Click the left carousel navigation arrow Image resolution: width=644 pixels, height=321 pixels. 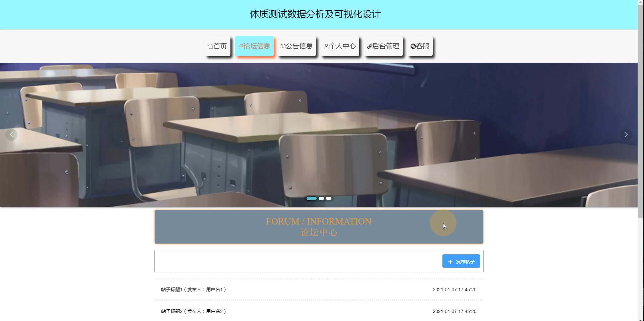(11, 134)
